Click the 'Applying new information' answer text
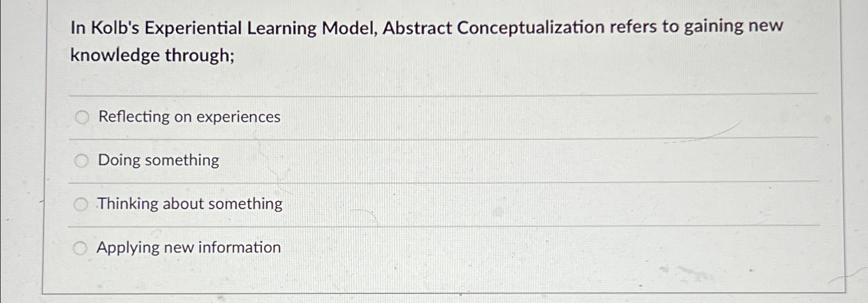Screen dimensions: 868x303 (x=188, y=248)
